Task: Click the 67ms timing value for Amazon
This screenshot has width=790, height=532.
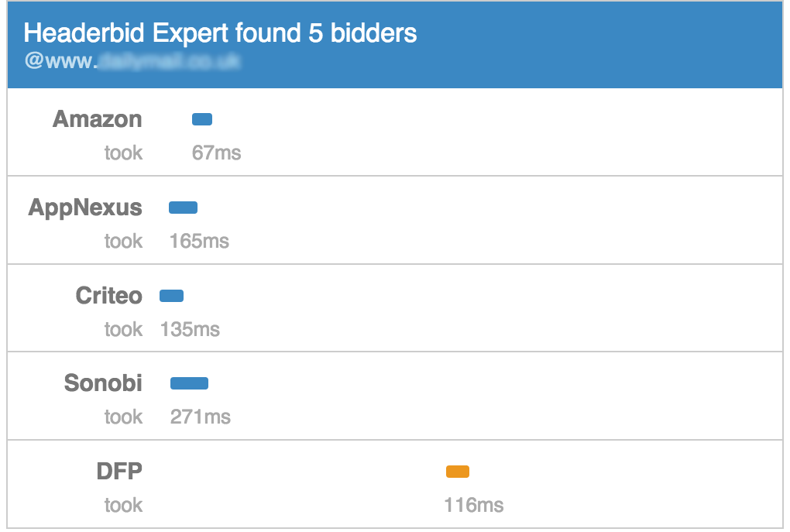Action: click(217, 153)
